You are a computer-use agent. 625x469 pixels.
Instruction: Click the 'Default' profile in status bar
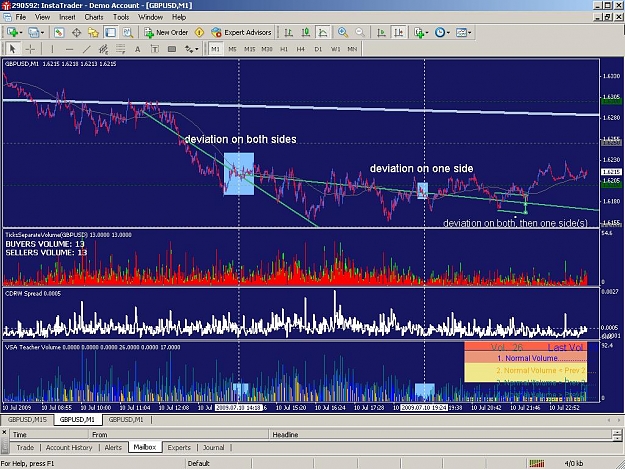click(x=199, y=463)
